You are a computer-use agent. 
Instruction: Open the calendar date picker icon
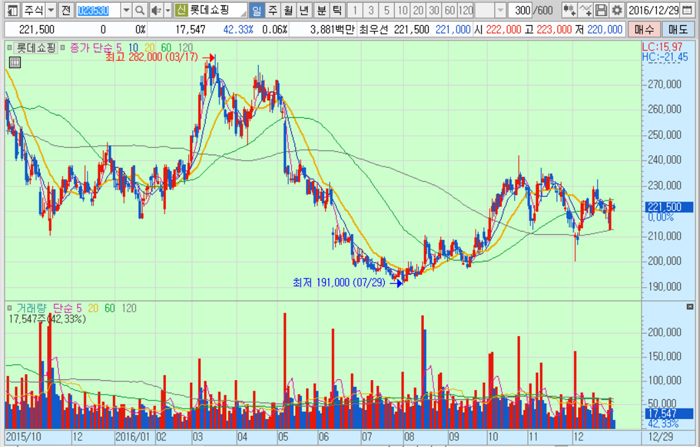tap(688, 10)
